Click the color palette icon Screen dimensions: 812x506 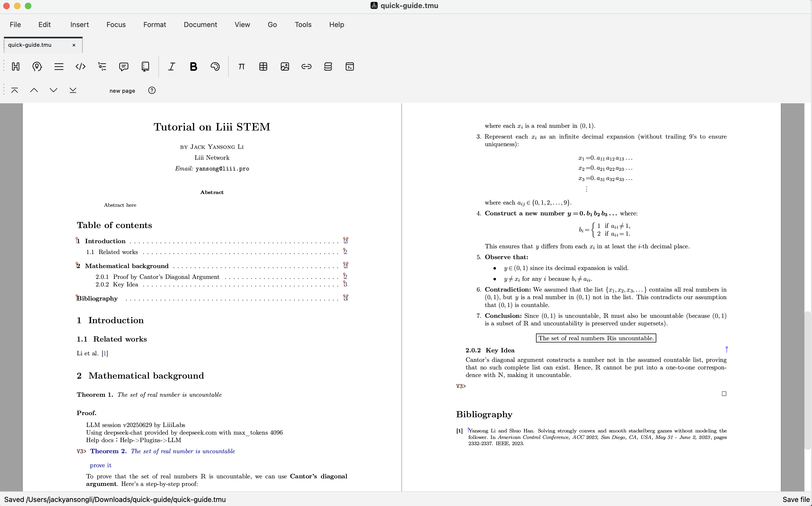(x=215, y=66)
